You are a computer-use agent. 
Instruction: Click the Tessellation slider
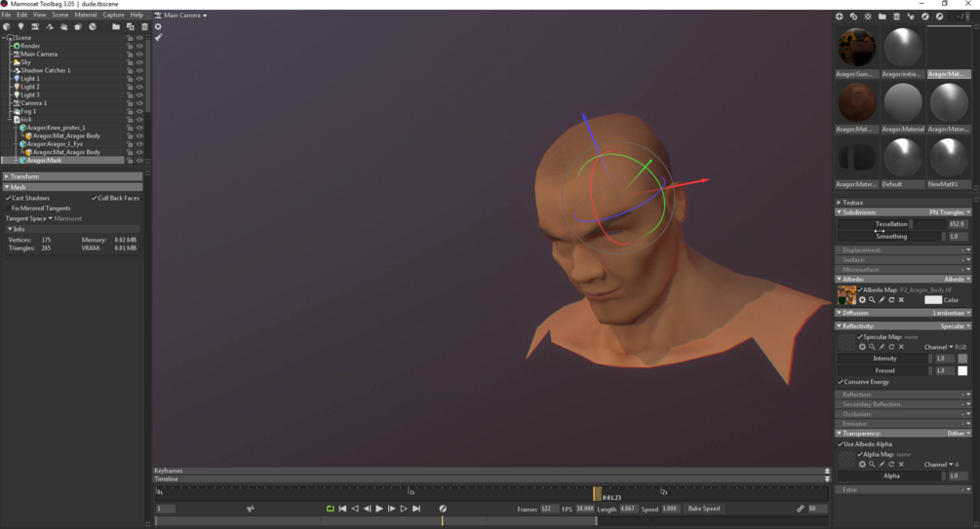tap(892, 224)
